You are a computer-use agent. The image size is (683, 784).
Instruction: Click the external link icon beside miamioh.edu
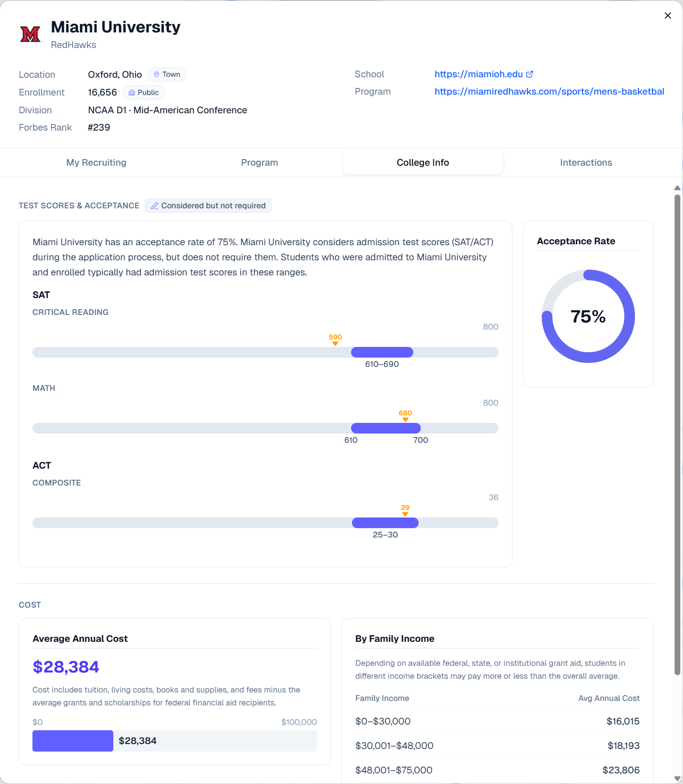click(530, 74)
